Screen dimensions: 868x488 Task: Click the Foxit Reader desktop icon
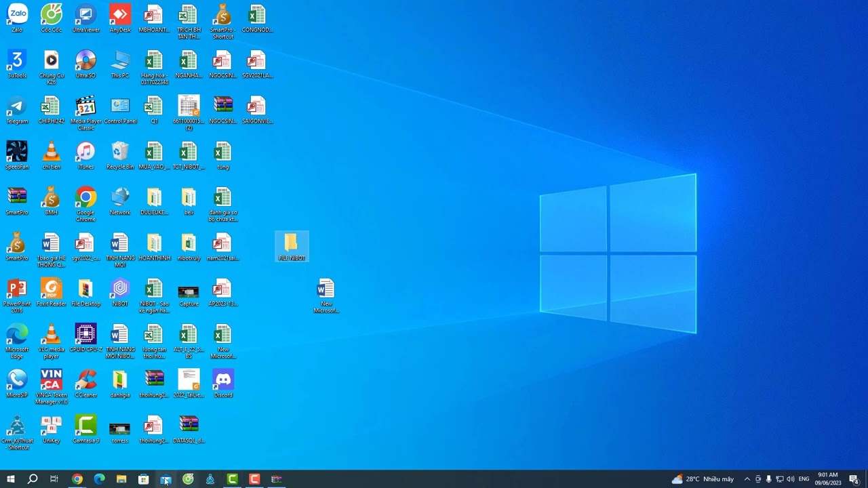coord(52,292)
